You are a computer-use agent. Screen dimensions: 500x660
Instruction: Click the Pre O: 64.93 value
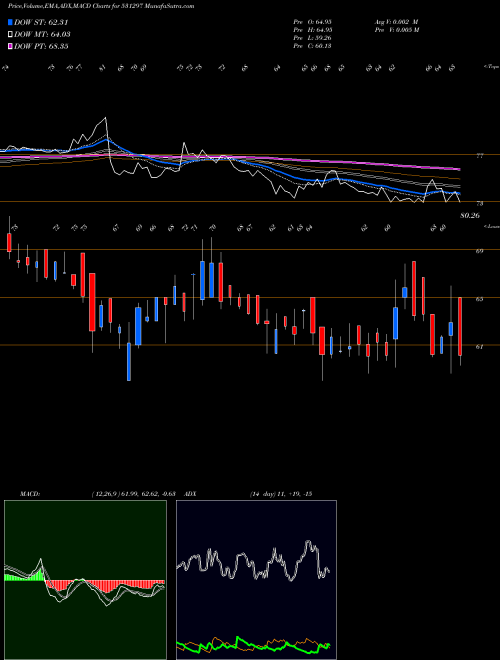[x=313, y=21]
